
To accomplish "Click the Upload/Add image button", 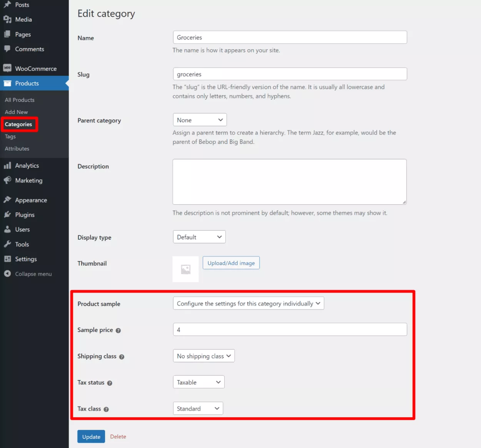I will coord(231,263).
